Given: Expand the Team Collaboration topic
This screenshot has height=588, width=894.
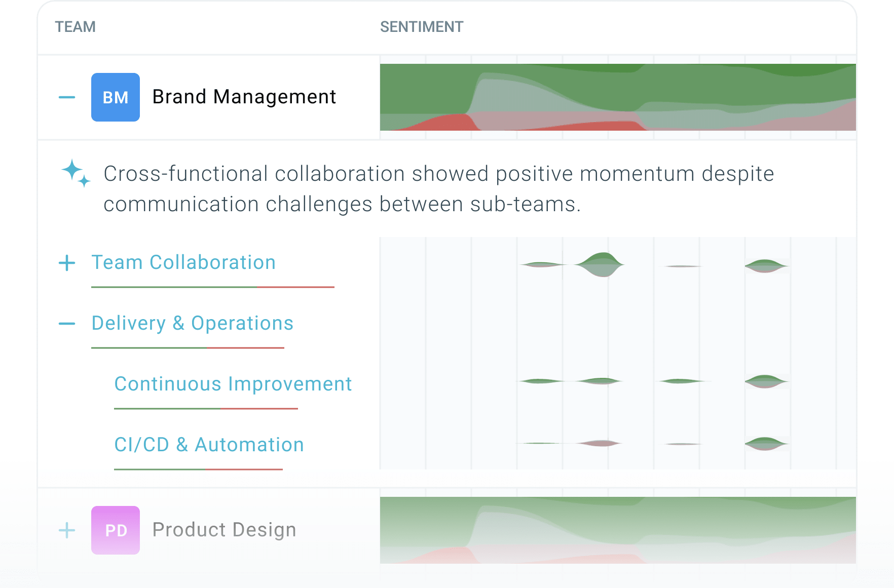Looking at the screenshot, I should (x=67, y=263).
